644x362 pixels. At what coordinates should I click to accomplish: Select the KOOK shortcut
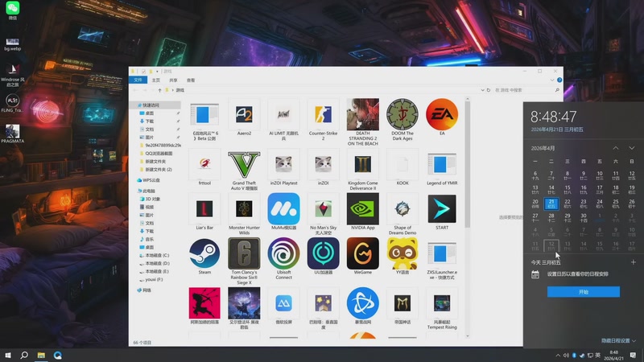[402, 167]
